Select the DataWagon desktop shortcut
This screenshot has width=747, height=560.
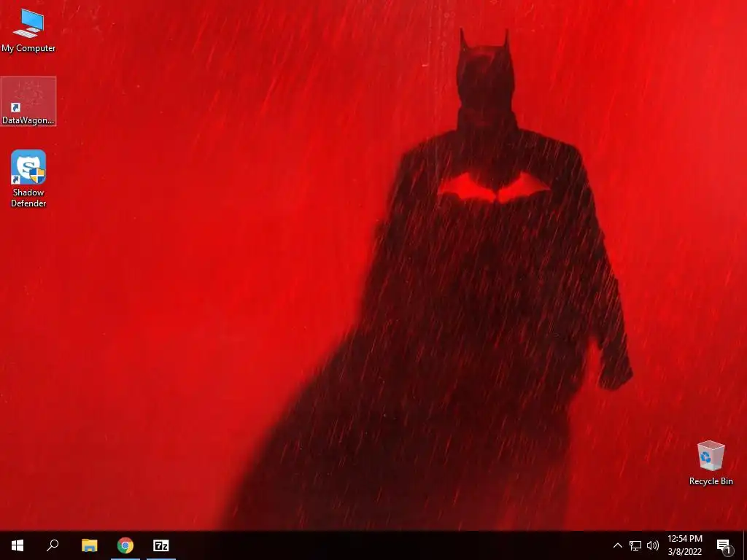28,101
